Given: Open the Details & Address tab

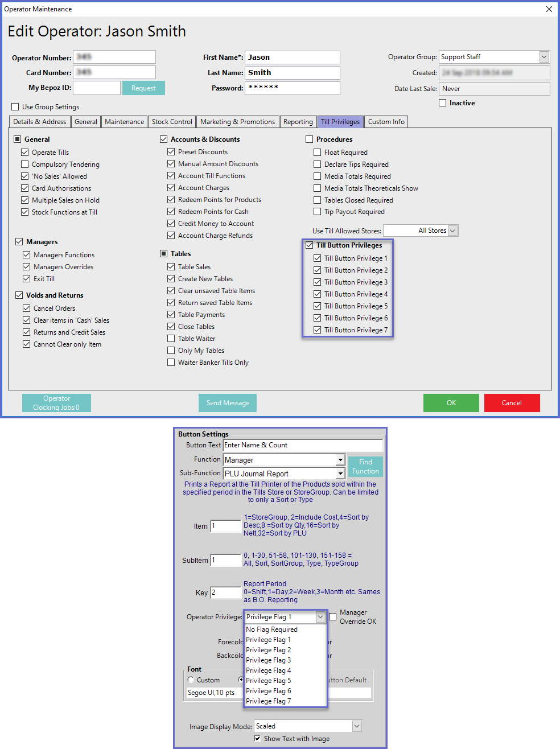Looking at the screenshot, I should [40, 122].
